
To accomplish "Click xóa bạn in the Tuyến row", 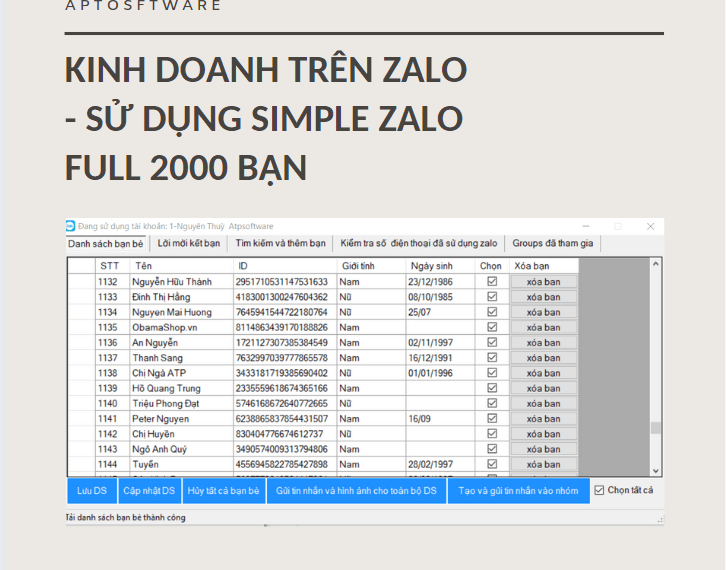I will [544, 464].
